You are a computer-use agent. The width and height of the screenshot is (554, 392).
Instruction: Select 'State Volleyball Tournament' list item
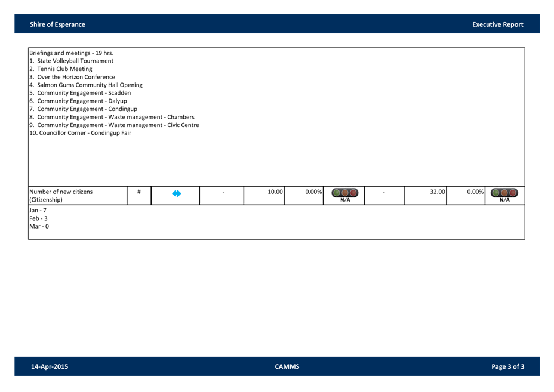coord(75,61)
